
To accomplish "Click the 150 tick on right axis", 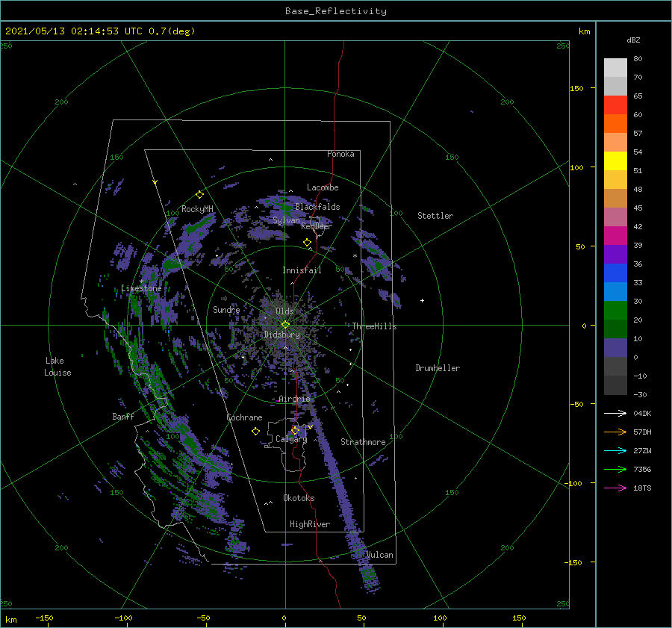I will 576,88.
